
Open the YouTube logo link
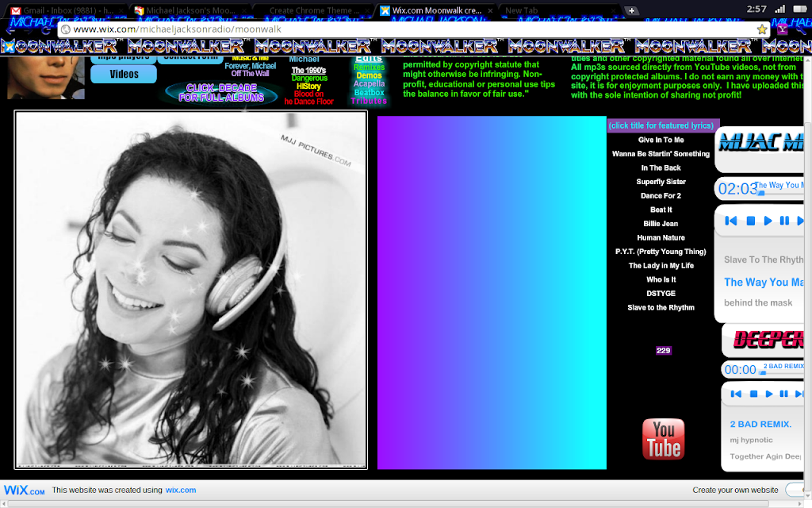[664, 439]
